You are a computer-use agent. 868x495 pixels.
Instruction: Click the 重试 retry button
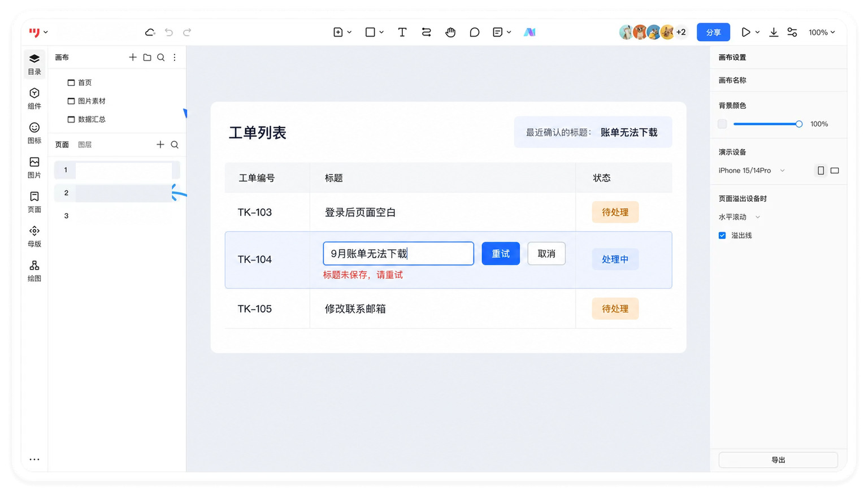click(501, 254)
